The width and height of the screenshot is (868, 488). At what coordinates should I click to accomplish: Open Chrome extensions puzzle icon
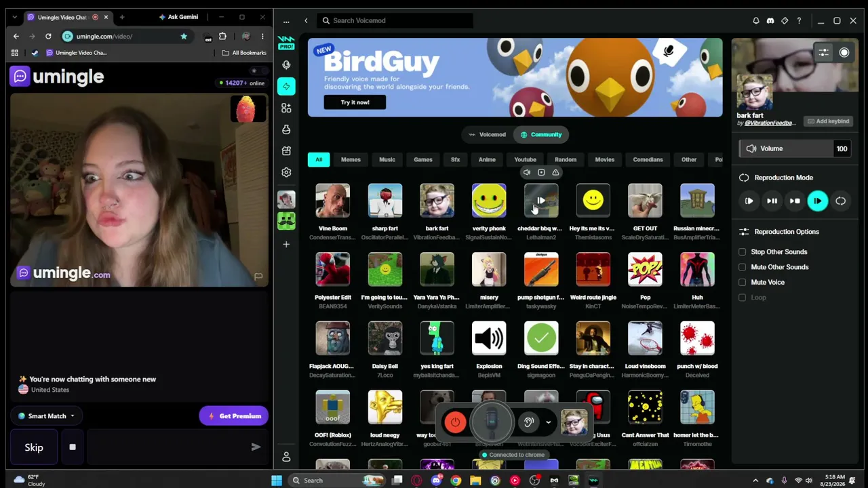222,36
